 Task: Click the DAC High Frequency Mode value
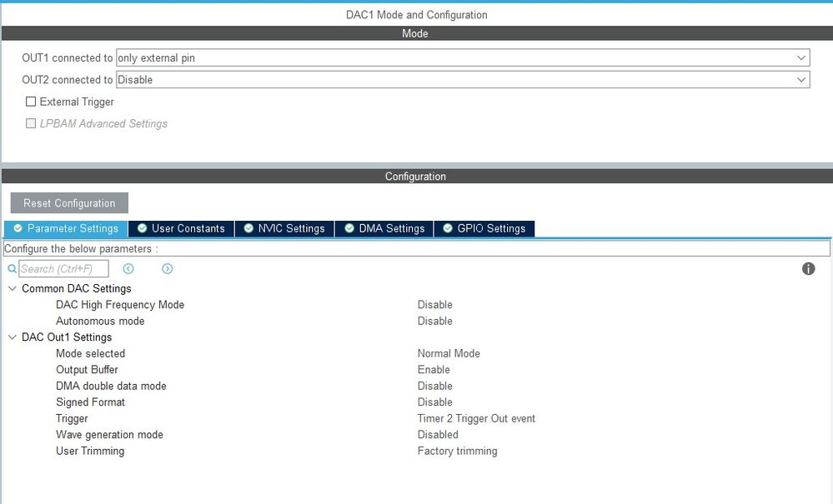435,304
